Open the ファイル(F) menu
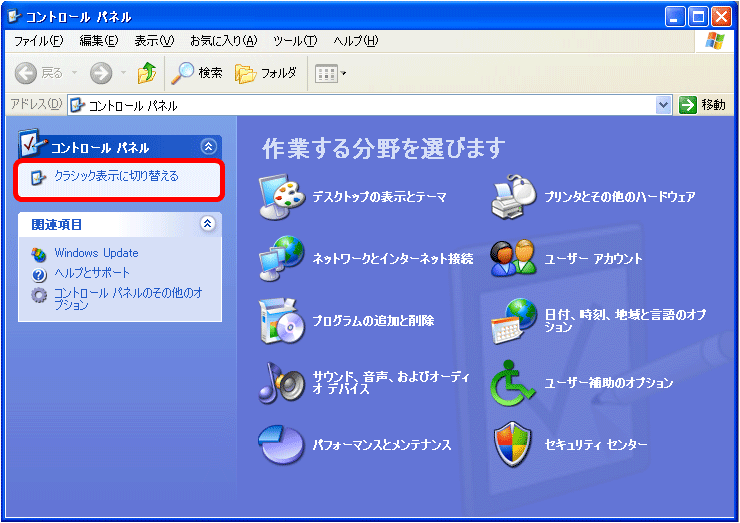 pos(38,41)
